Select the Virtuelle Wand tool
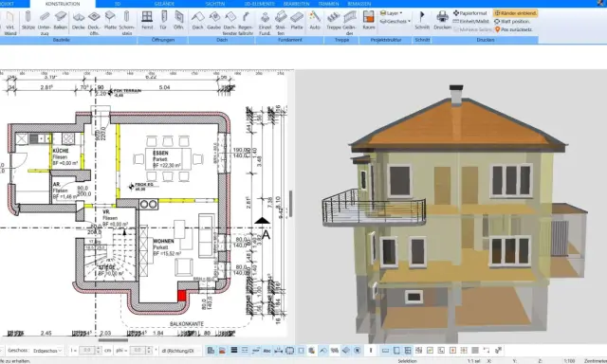The image size is (607, 364). coord(10,23)
